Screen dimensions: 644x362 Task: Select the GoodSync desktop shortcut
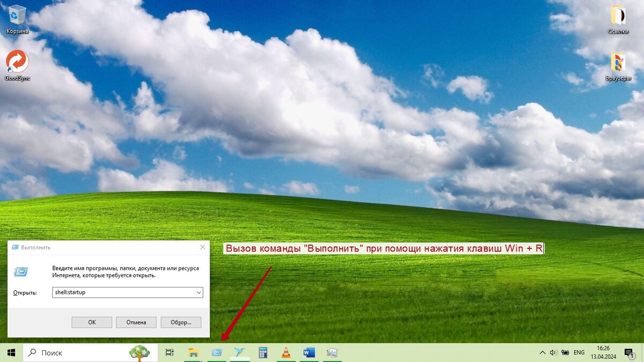[17, 65]
